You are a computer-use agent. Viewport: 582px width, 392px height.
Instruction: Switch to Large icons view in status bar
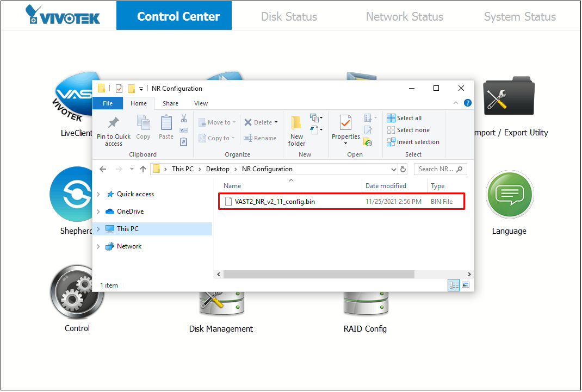[466, 285]
